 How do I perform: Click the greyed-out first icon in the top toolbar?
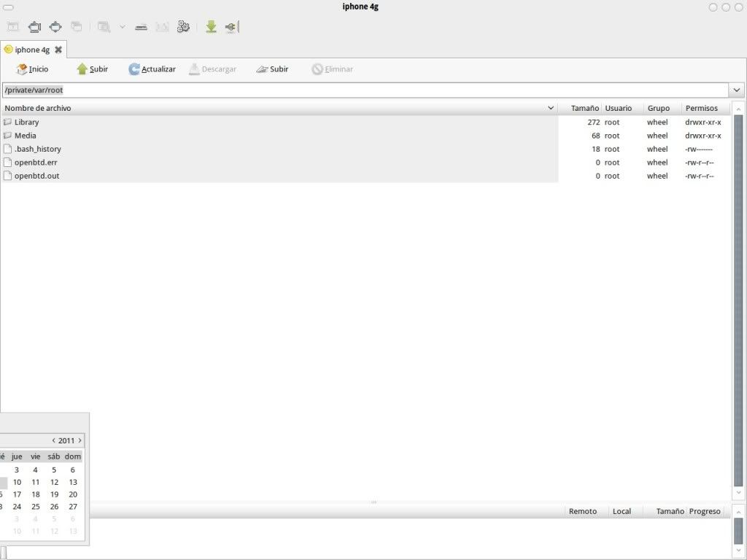(13, 27)
